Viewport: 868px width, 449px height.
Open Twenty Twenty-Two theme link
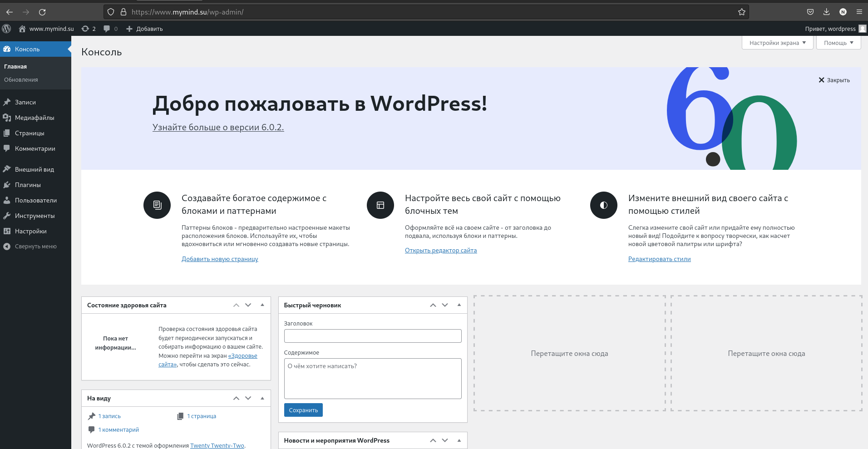[217, 445]
